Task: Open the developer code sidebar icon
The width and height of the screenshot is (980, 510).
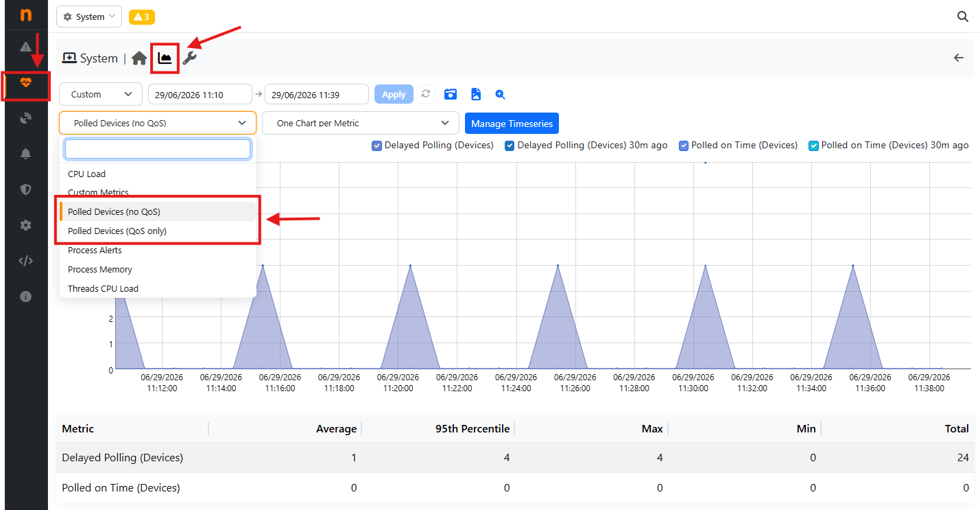Action: pos(26,261)
